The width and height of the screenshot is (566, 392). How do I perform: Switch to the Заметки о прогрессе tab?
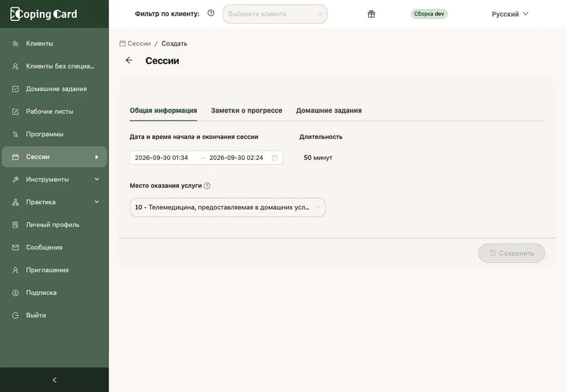[x=246, y=111]
